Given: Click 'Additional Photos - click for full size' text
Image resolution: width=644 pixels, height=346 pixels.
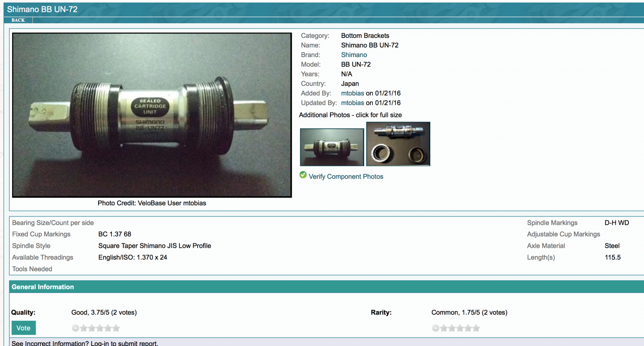Looking at the screenshot, I should click(350, 115).
